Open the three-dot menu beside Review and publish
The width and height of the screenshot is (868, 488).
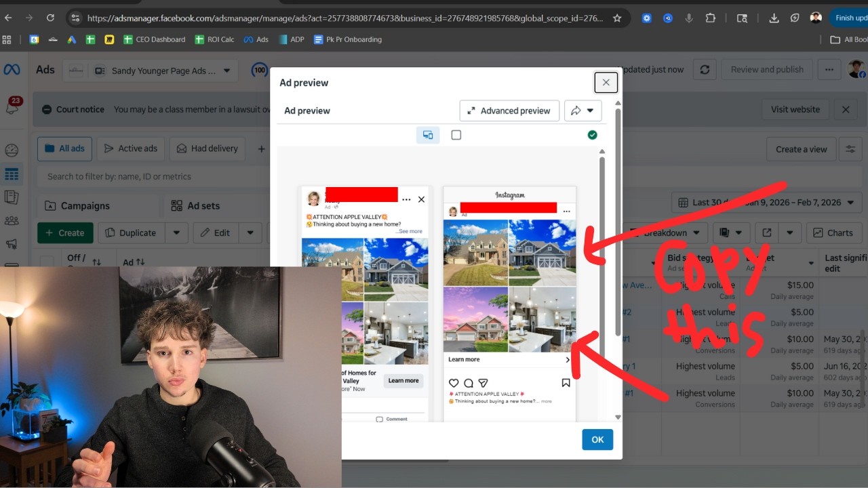coord(829,69)
